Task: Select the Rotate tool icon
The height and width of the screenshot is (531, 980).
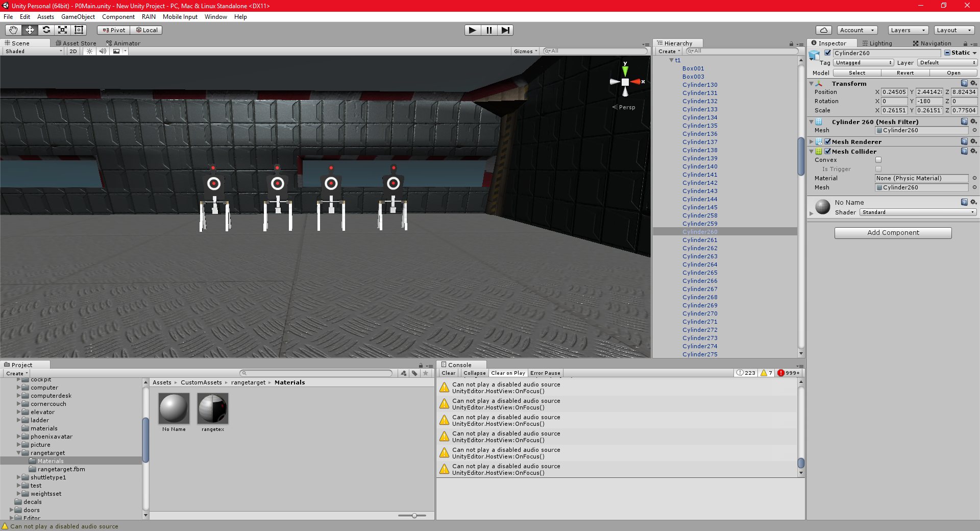Action: pos(46,30)
